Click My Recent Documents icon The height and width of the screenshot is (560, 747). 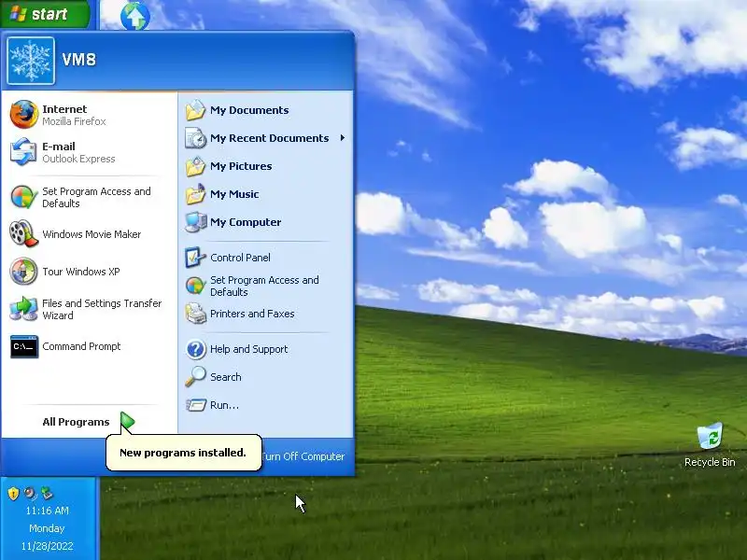(195, 138)
